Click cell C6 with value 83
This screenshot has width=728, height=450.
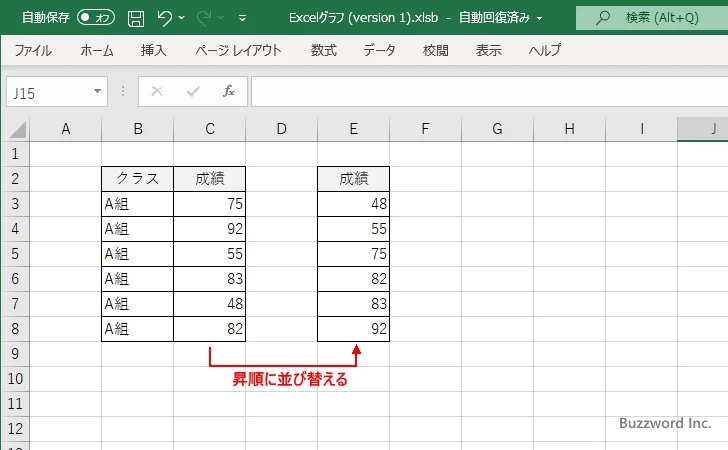(x=209, y=279)
